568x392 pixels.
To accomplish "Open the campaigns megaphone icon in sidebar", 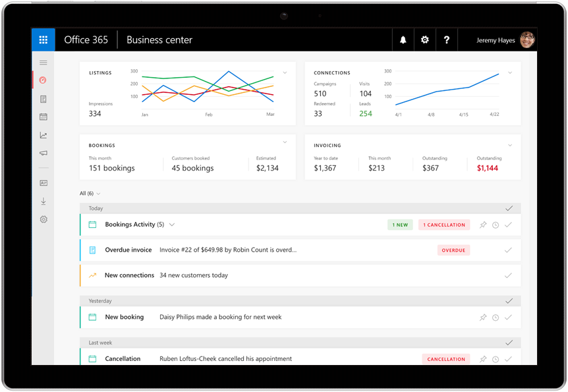I will point(43,153).
